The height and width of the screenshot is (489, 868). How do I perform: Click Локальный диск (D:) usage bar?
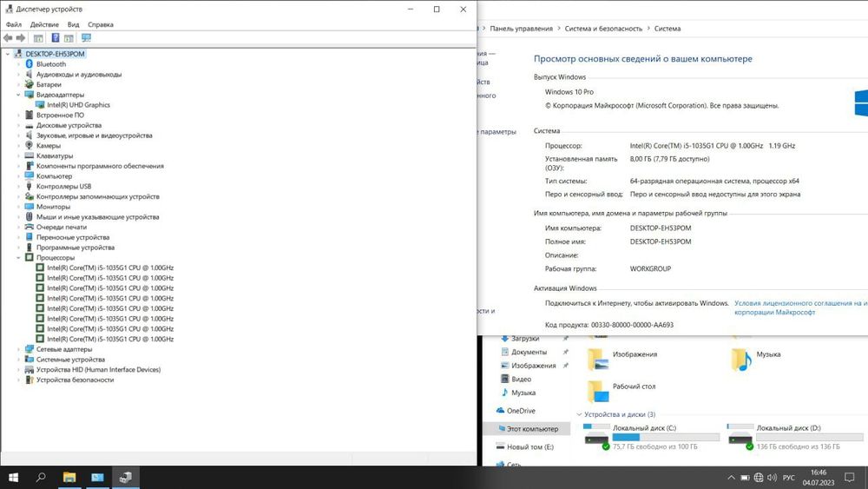(x=809, y=437)
